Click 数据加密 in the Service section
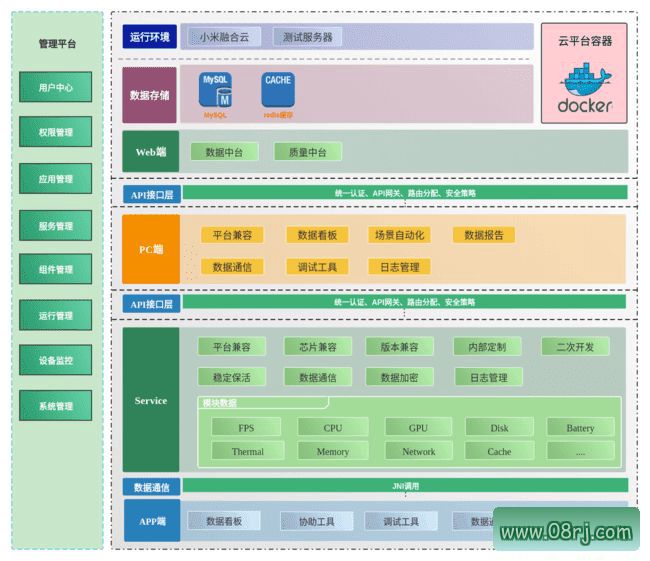 [x=399, y=377]
